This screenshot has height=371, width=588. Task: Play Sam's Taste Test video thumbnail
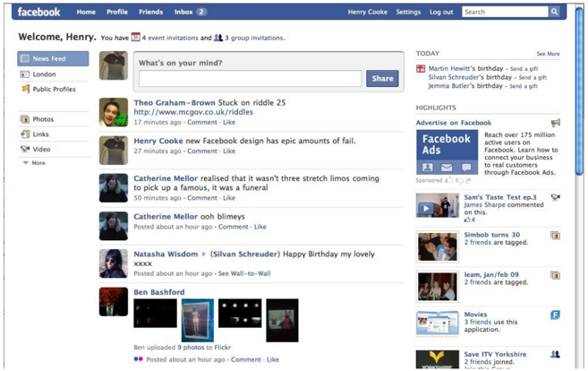438,205
